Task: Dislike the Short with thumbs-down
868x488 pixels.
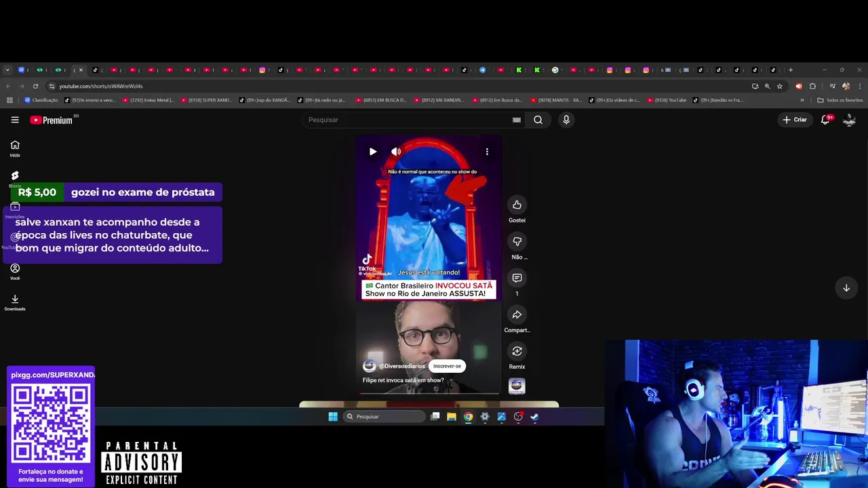Action: click(x=517, y=241)
